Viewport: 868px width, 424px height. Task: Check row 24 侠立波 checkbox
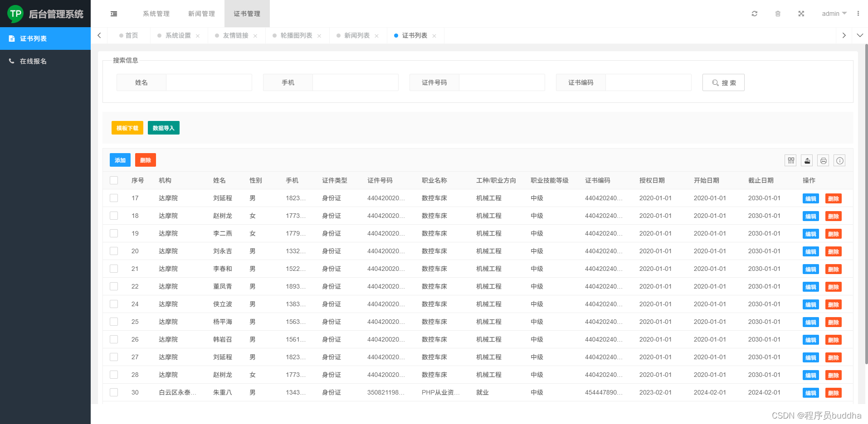click(x=114, y=304)
